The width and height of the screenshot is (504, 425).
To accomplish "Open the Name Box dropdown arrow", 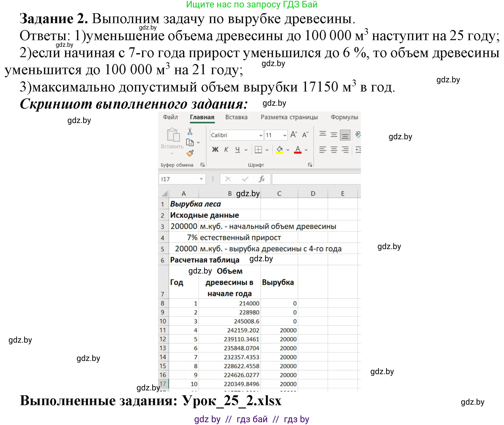I will tap(201, 179).
